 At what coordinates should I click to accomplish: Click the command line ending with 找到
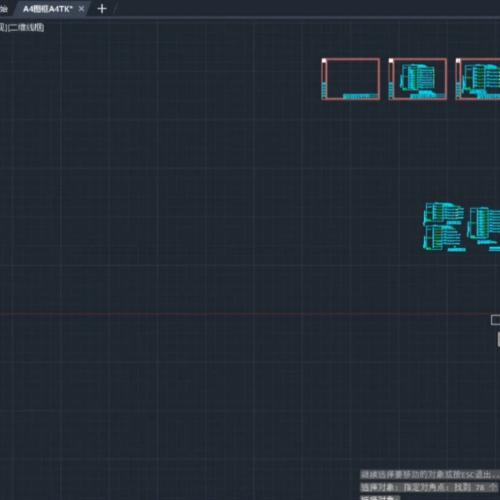pos(429,487)
